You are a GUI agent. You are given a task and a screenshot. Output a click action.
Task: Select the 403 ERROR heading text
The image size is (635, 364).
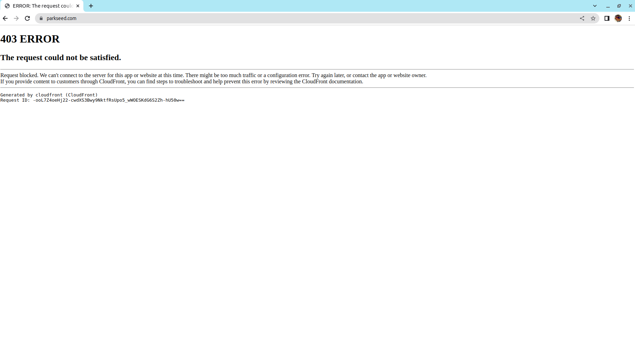(30, 39)
